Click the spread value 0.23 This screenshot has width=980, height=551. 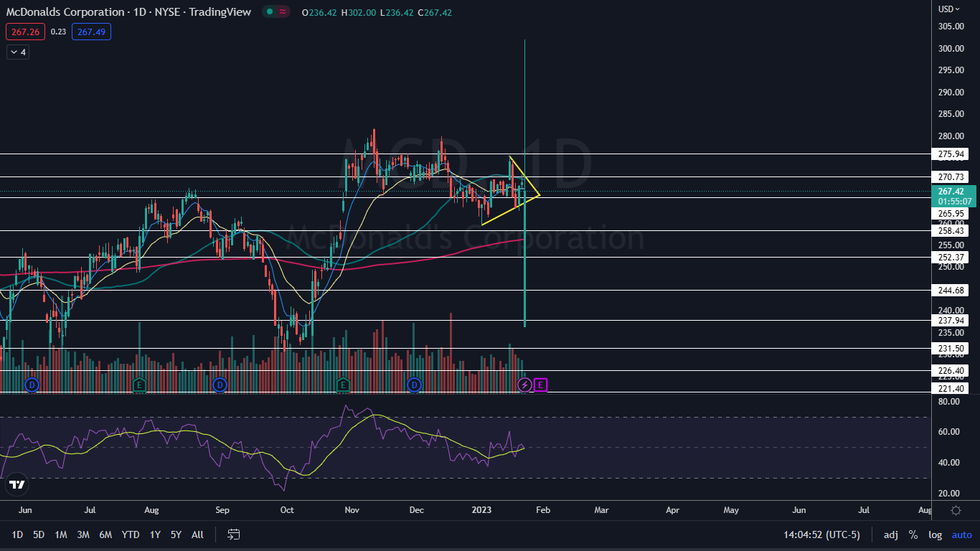[59, 32]
